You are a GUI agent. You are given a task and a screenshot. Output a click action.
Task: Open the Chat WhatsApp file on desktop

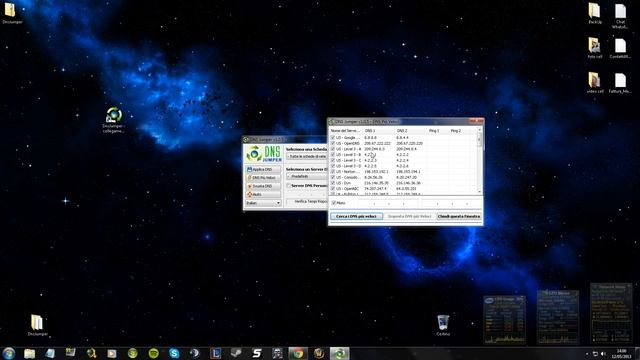click(x=620, y=16)
